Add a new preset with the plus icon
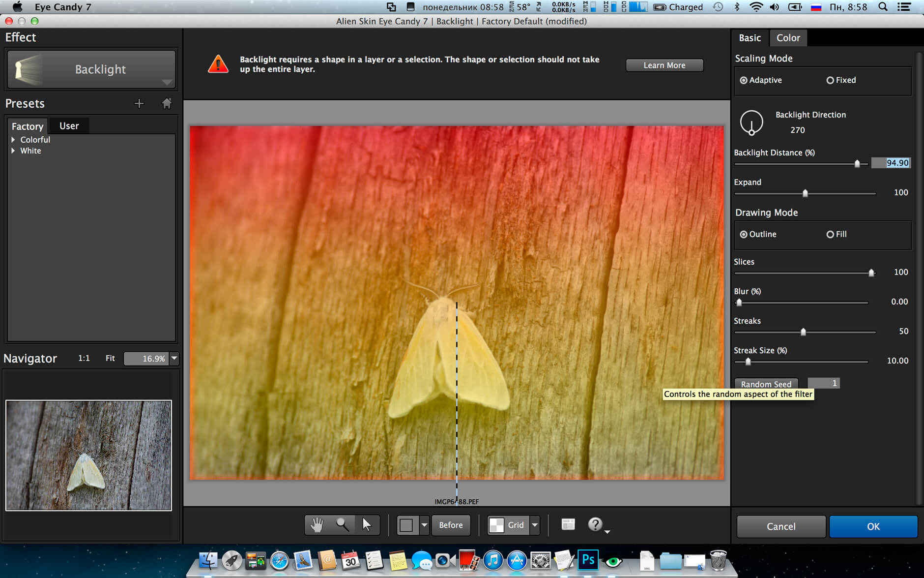 139,103
